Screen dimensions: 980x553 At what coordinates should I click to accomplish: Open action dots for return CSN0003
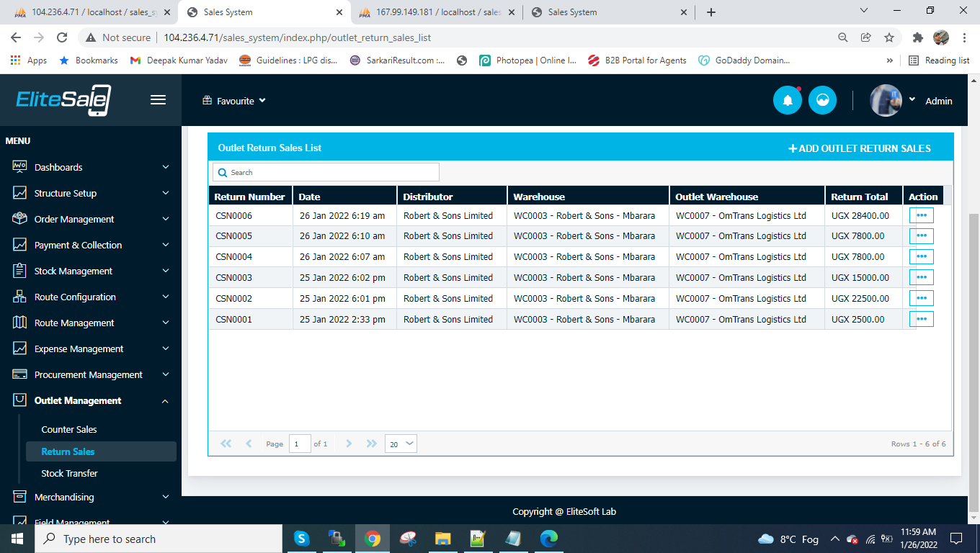[x=921, y=277]
